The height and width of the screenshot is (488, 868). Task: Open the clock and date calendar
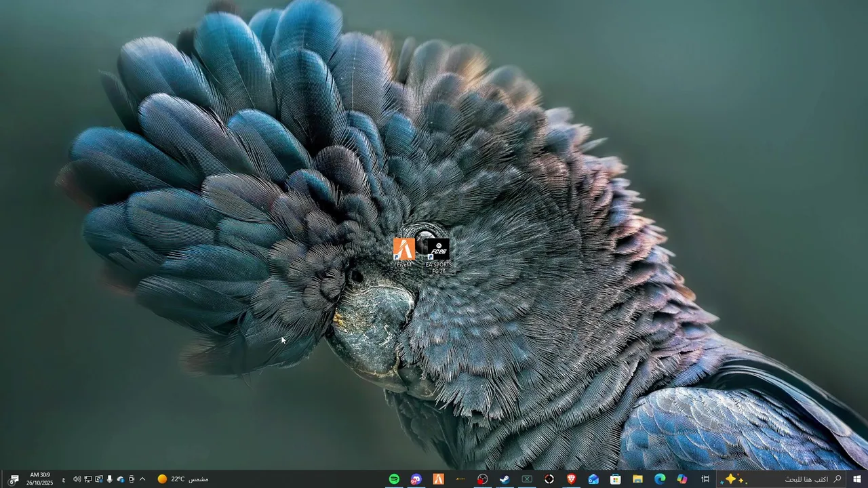(x=39, y=479)
